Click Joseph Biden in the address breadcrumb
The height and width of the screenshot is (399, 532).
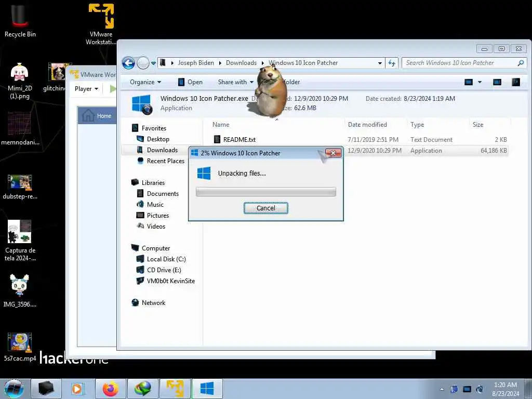(196, 63)
